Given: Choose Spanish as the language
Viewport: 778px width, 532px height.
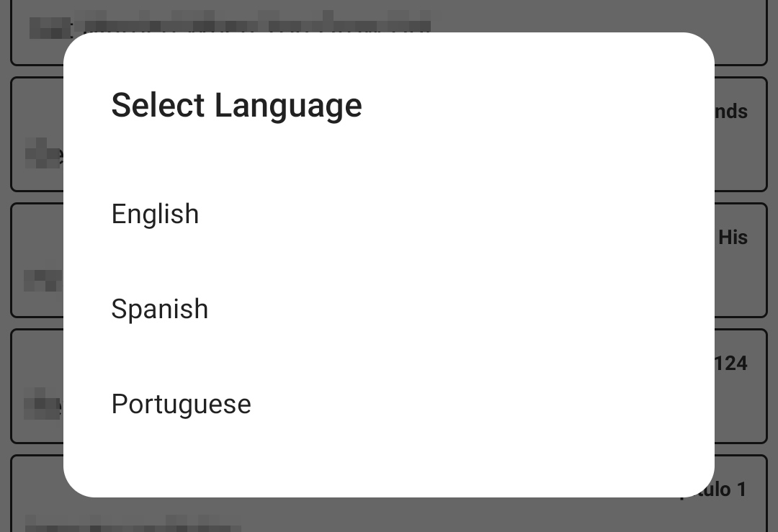Looking at the screenshot, I should click(x=160, y=310).
